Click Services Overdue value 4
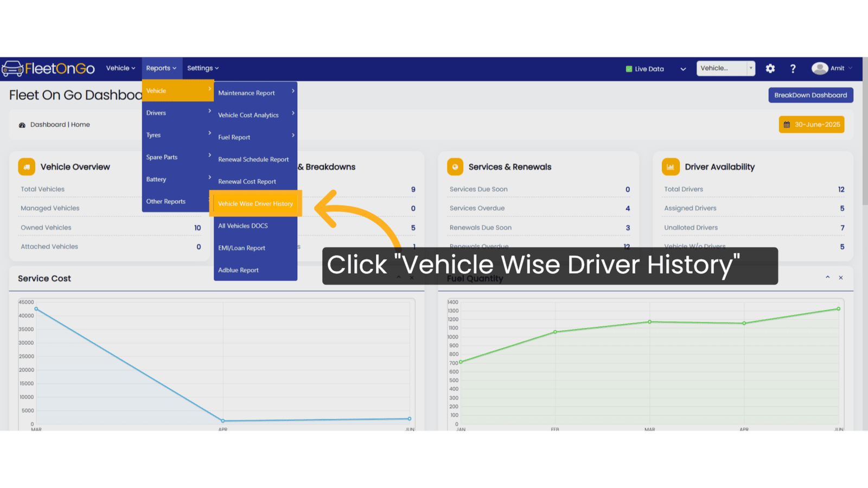 (x=628, y=208)
